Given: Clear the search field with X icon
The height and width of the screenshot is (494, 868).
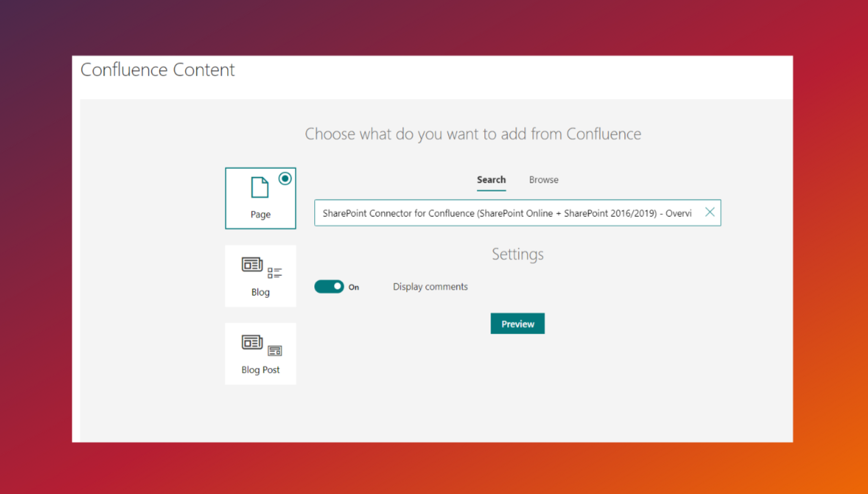Looking at the screenshot, I should [709, 213].
